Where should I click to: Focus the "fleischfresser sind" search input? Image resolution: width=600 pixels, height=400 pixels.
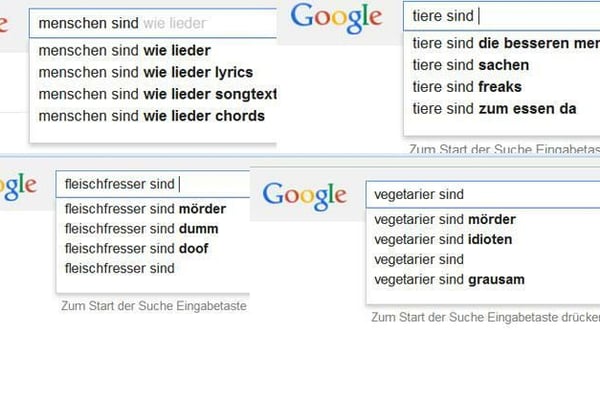point(150,184)
